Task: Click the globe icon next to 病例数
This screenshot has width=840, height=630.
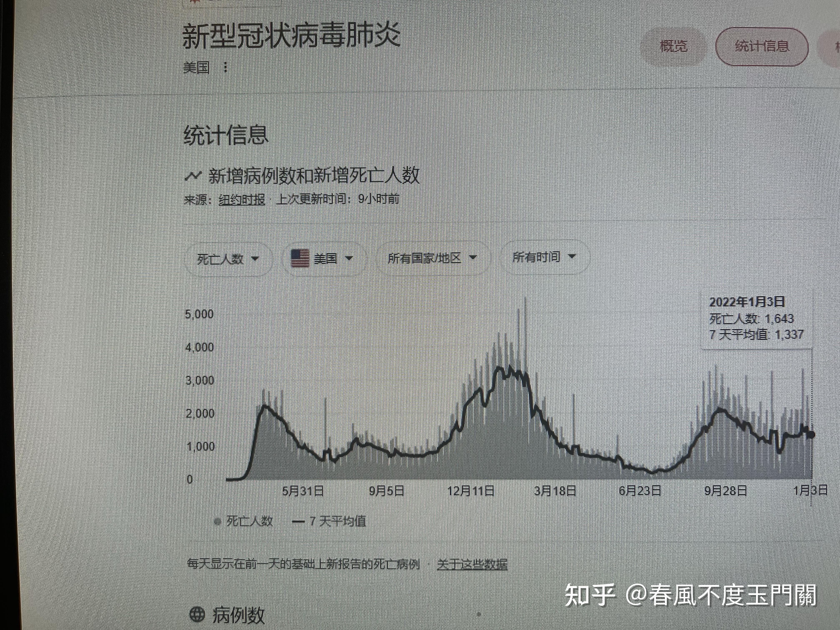Action: 197,614
